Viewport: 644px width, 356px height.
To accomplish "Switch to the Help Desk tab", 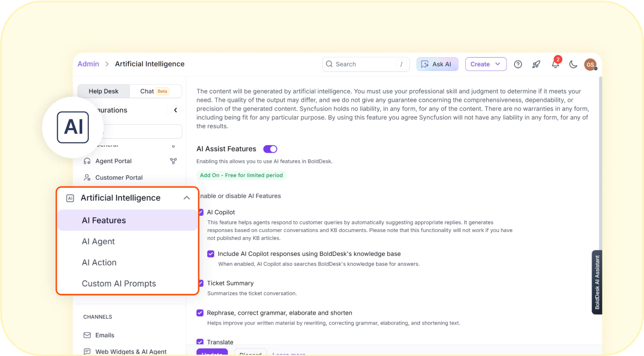I will pyautogui.click(x=103, y=91).
